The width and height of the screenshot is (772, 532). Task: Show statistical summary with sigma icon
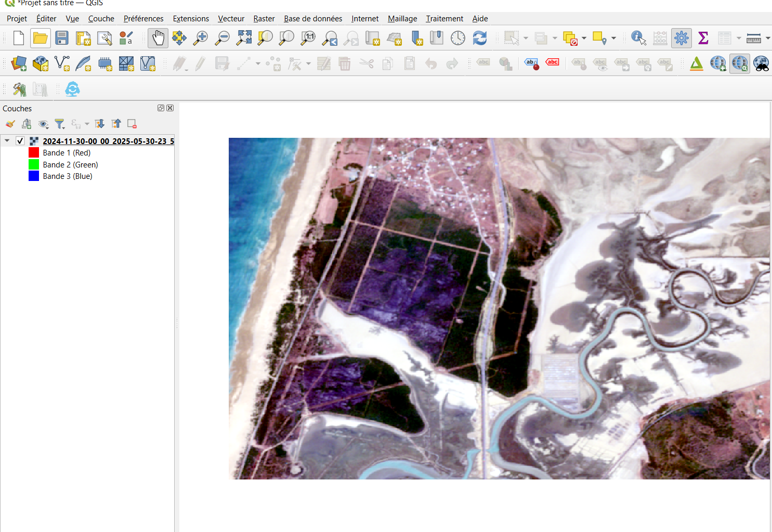tap(703, 38)
